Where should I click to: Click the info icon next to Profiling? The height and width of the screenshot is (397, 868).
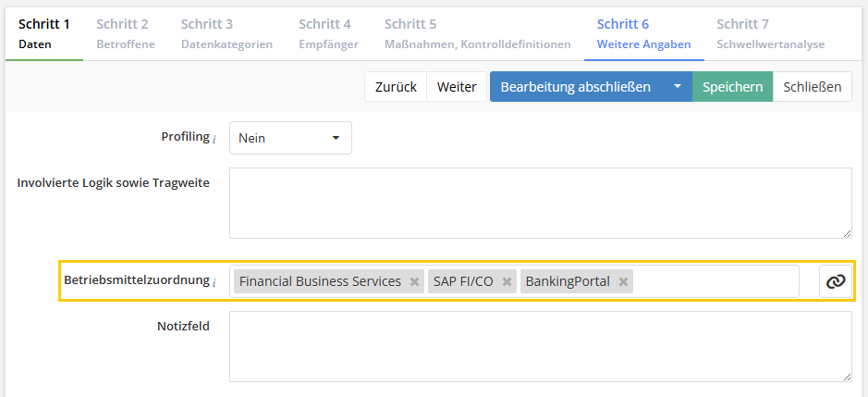(214, 139)
